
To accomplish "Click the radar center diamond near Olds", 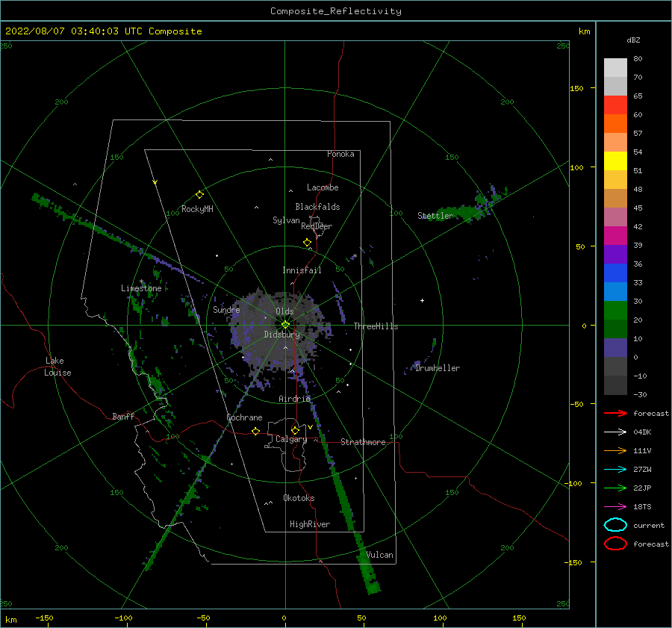I will pos(285,325).
